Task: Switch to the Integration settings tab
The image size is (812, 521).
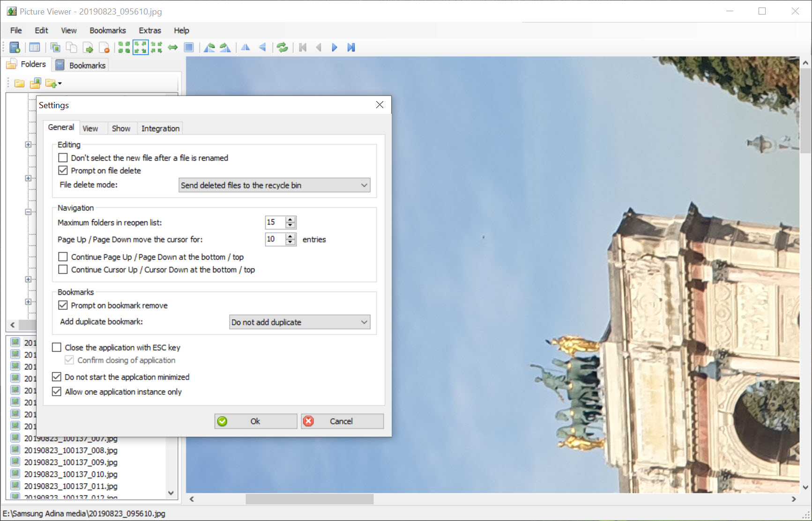Action: click(x=160, y=128)
